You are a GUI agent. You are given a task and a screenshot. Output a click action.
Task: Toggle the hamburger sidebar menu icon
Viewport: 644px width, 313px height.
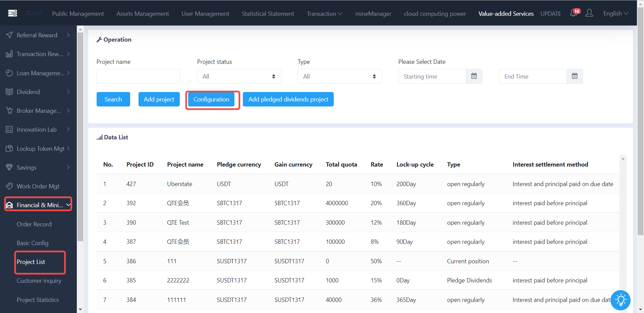coord(12,13)
